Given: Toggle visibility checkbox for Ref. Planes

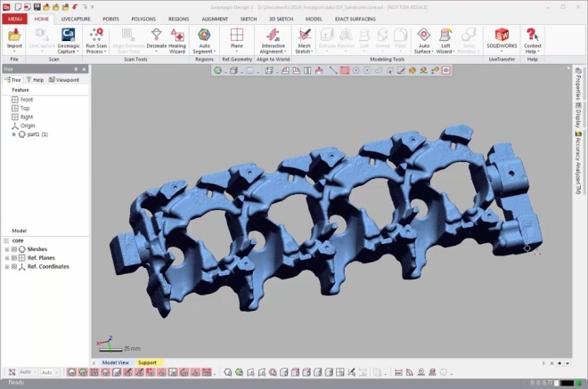Looking at the screenshot, I should point(14,258).
